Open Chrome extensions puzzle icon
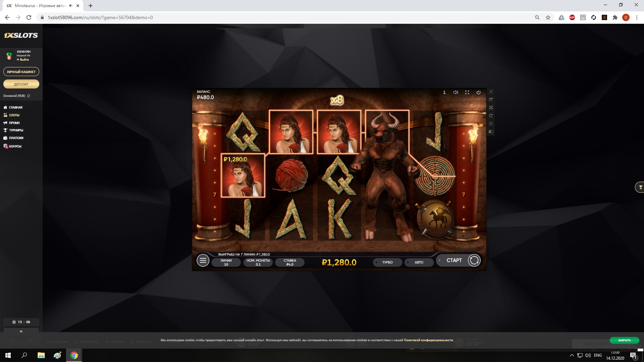The width and height of the screenshot is (644, 362). [615, 17]
